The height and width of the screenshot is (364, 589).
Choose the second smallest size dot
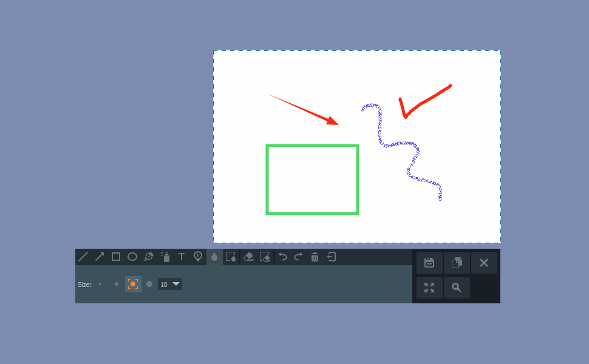(x=117, y=284)
